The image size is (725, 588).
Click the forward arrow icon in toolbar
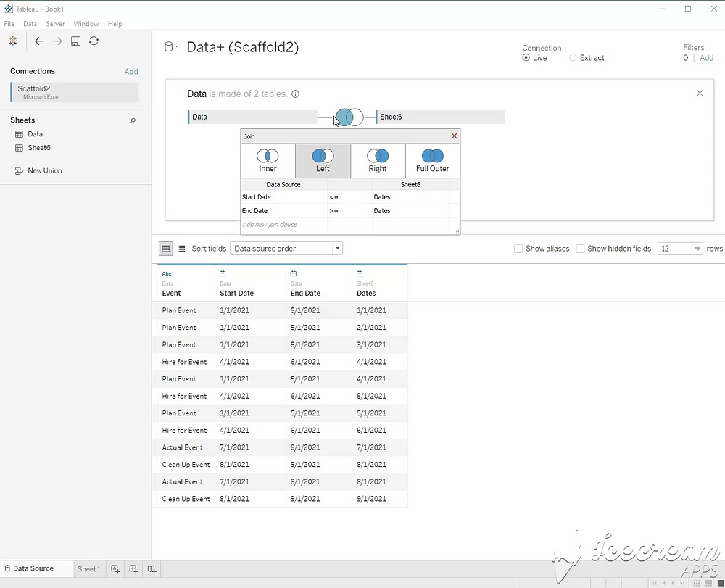[x=57, y=41]
